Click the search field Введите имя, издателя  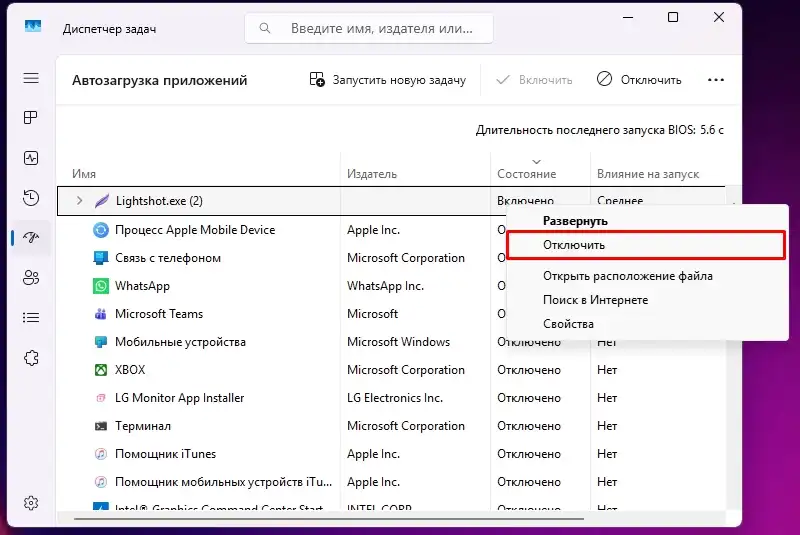click(x=369, y=28)
